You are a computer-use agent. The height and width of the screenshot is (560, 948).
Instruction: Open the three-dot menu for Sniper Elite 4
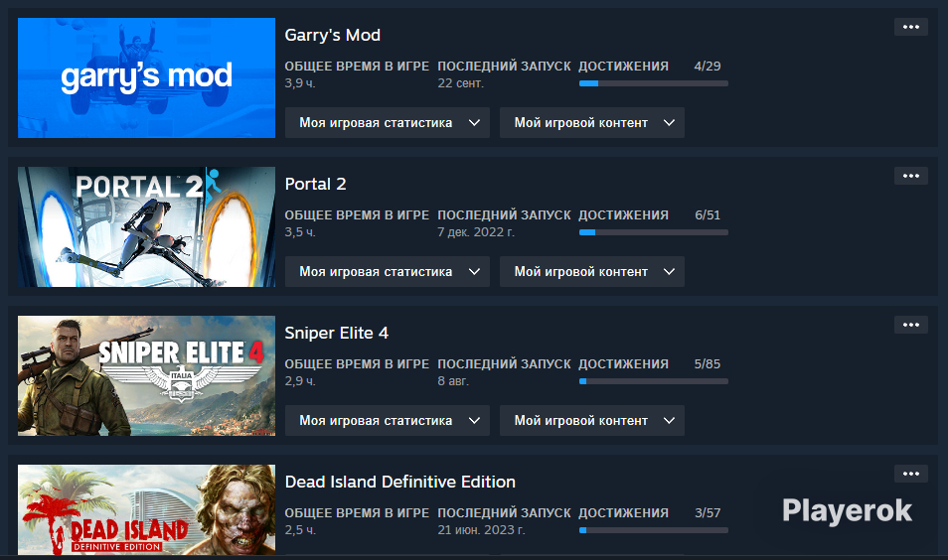[x=910, y=325]
